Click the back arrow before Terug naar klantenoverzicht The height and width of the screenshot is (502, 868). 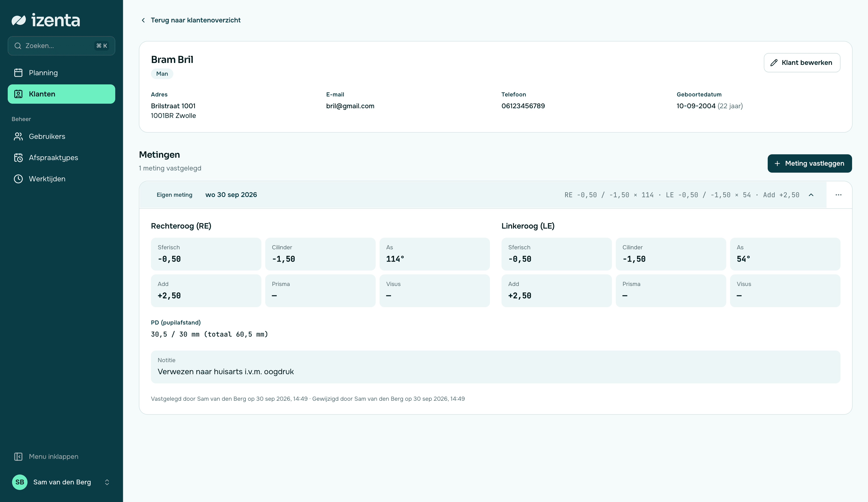pos(143,20)
